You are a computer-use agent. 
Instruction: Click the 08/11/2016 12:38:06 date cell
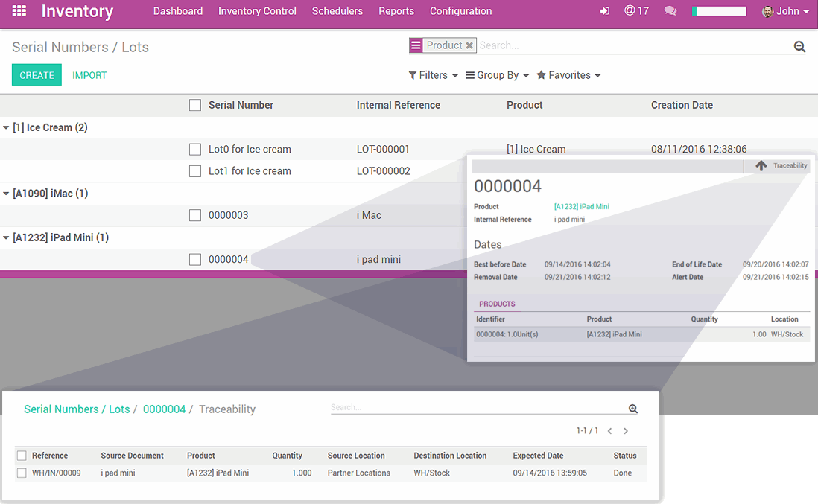click(699, 150)
